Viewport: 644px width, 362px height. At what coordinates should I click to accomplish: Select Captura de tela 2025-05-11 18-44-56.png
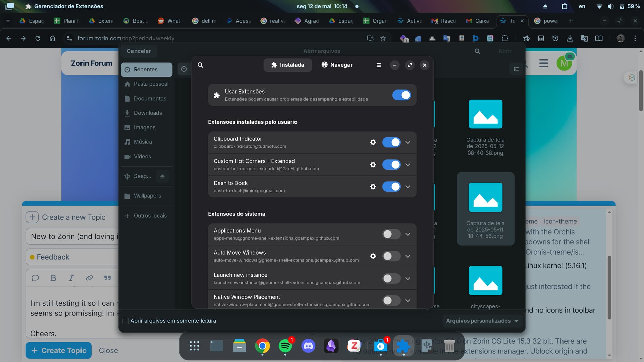(x=485, y=209)
